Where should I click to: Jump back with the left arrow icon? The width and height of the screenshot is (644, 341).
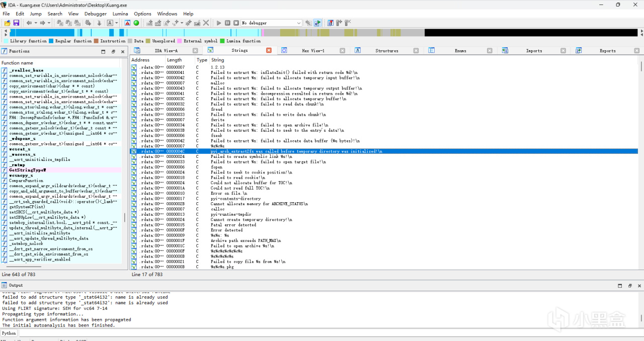click(x=29, y=23)
